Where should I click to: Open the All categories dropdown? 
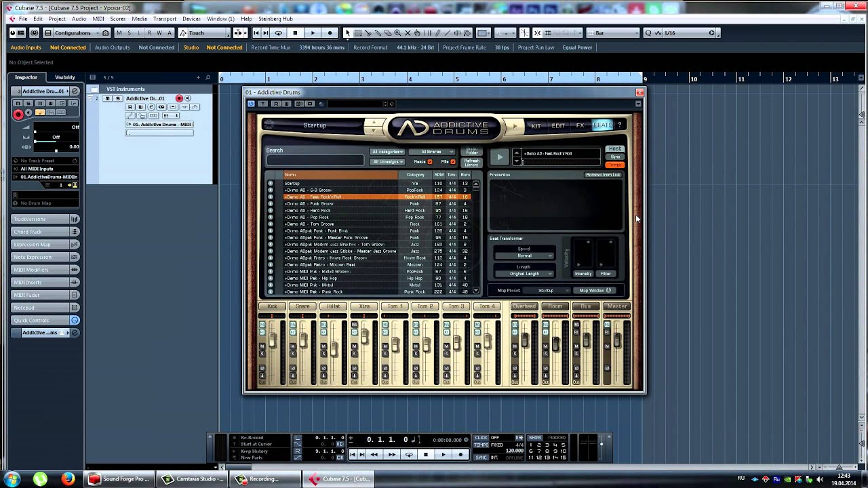click(x=387, y=152)
